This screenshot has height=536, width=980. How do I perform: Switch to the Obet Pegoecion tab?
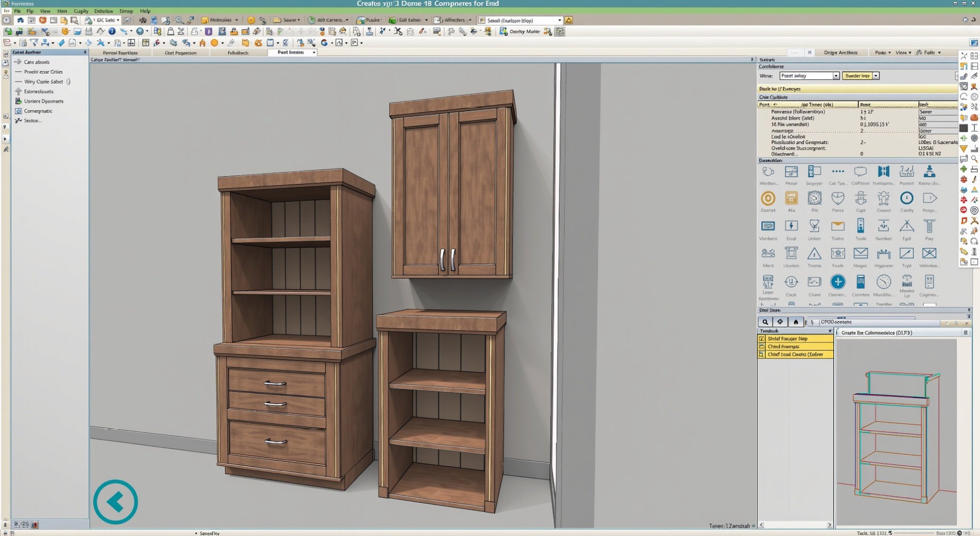click(x=180, y=53)
